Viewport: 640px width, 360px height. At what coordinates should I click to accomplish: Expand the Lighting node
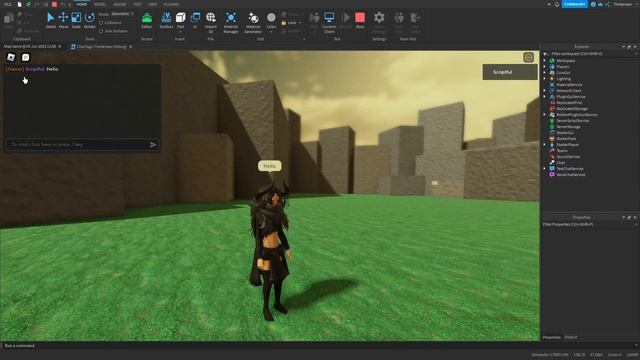[x=544, y=79]
